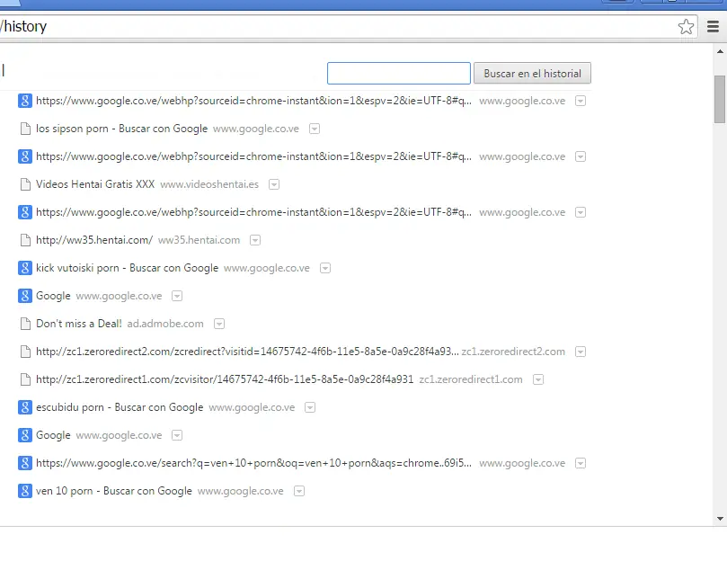Click 'zc1.zeroredirect1.com' gray domain text
The width and height of the screenshot is (727, 588).
point(471,379)
